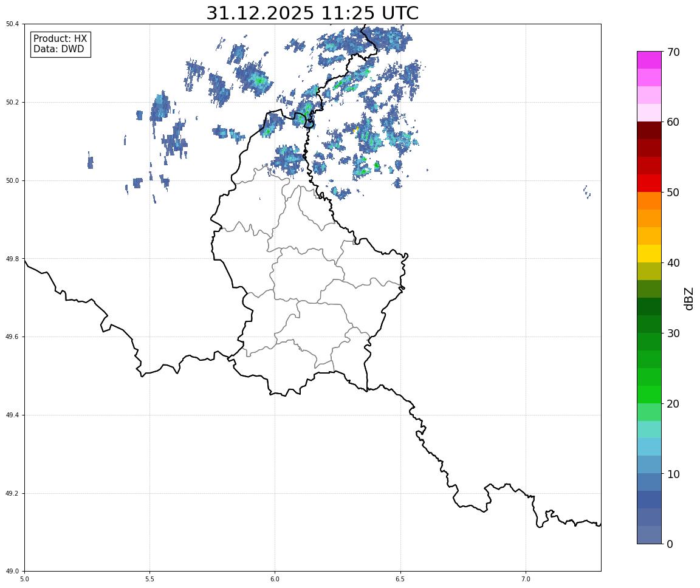Click the longitude axis label 6.5

click(x=400, y=579)
